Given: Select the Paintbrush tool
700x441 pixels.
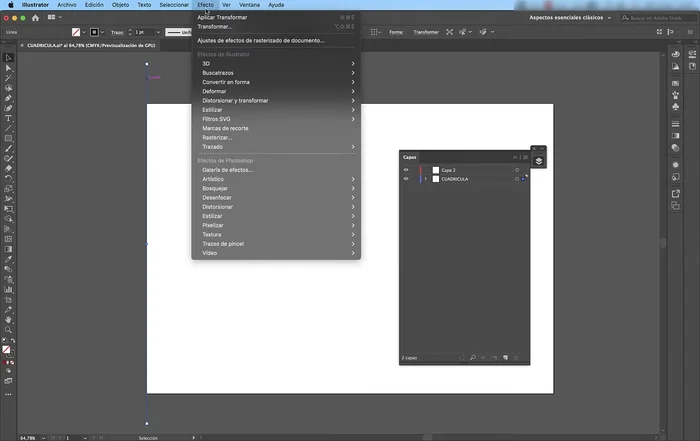Looking at the screenshot, I should 8,149.
